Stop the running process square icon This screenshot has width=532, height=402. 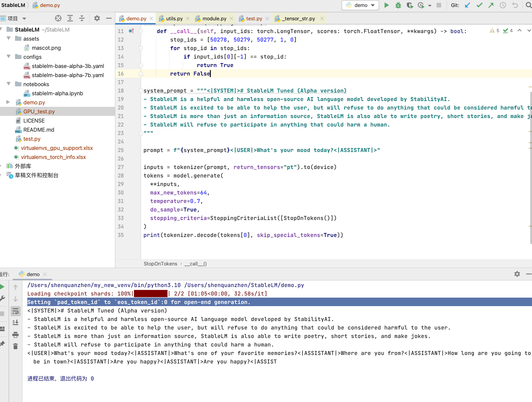click(439, 5)
